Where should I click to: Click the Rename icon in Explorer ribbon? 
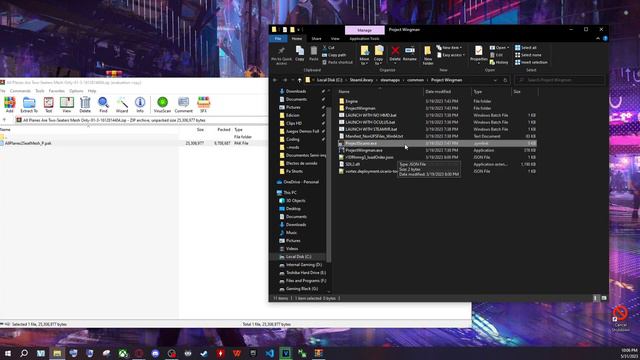(410, 53)
